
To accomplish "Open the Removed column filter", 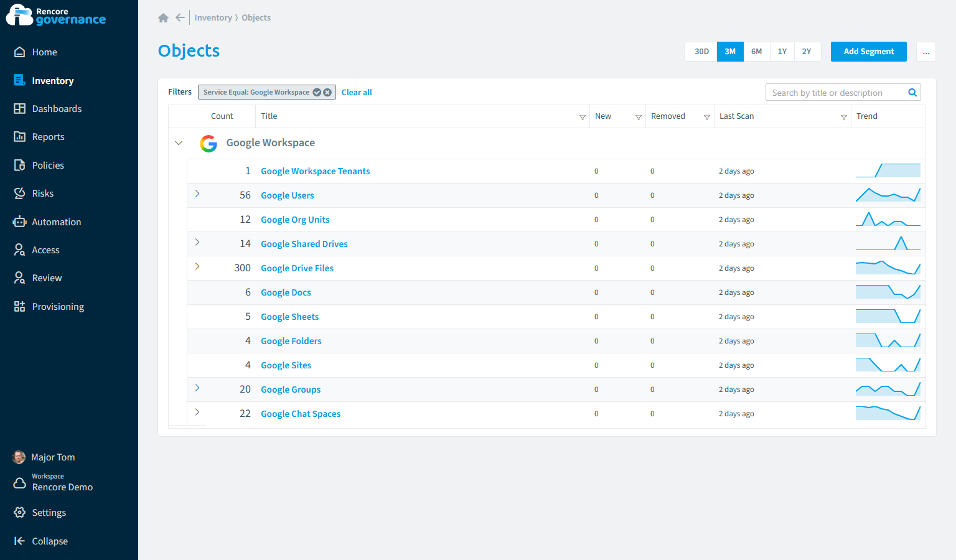I will click(707, 117).
